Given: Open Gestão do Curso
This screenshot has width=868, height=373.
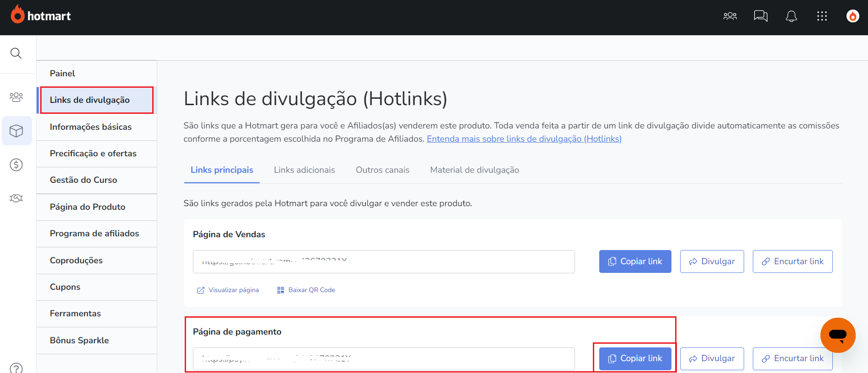Looking at the screenshot, I should (97, 180).
